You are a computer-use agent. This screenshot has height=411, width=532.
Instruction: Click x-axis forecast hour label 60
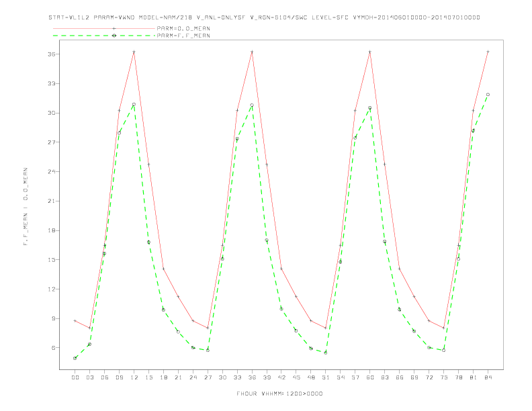[370, 377]
